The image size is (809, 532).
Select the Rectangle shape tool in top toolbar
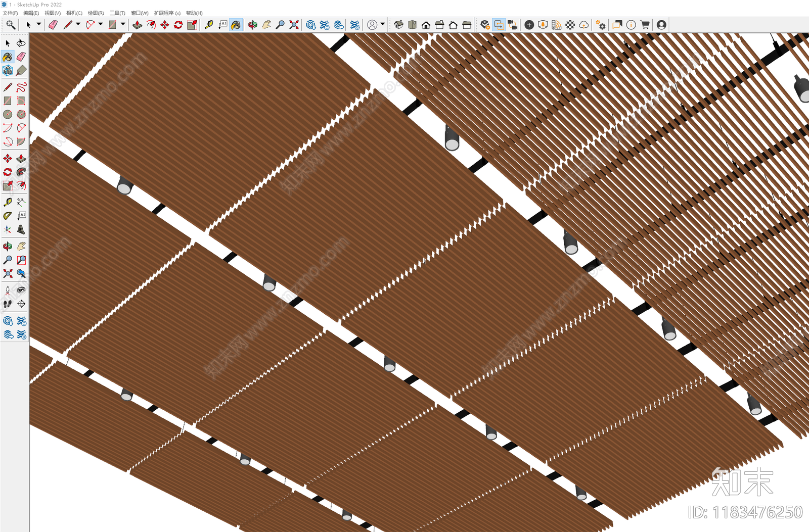pos(112,24)
